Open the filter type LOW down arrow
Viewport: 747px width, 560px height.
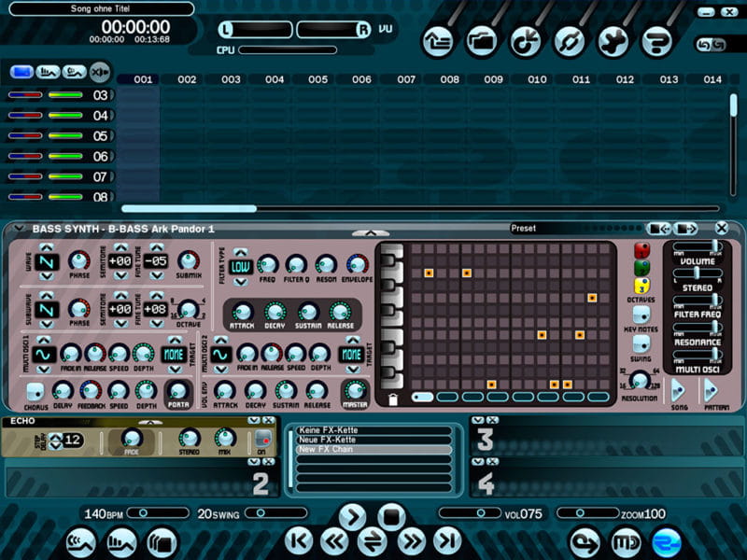241,282
